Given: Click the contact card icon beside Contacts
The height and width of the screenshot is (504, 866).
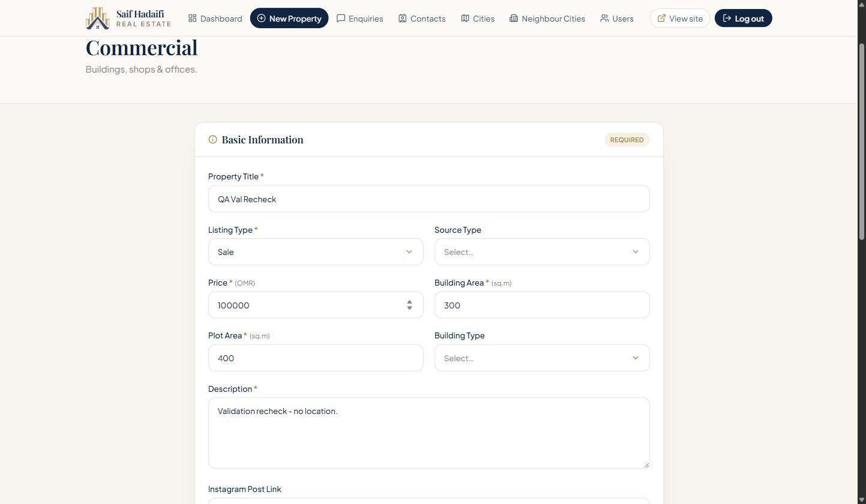Looking at the screenshot, I should tap(402, 18).
